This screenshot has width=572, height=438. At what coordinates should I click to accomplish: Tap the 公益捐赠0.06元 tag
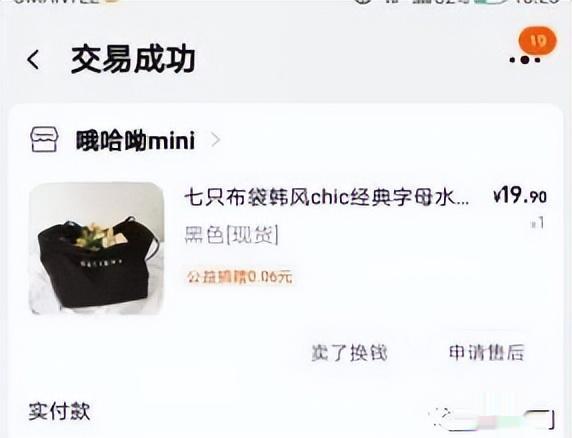point(239,277)
